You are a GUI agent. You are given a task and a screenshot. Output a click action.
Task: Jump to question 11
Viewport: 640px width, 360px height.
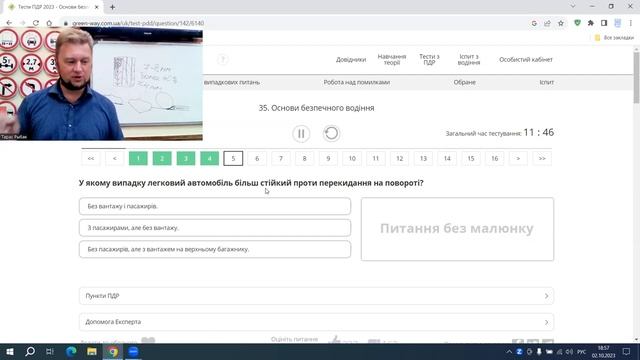point(376,158)
